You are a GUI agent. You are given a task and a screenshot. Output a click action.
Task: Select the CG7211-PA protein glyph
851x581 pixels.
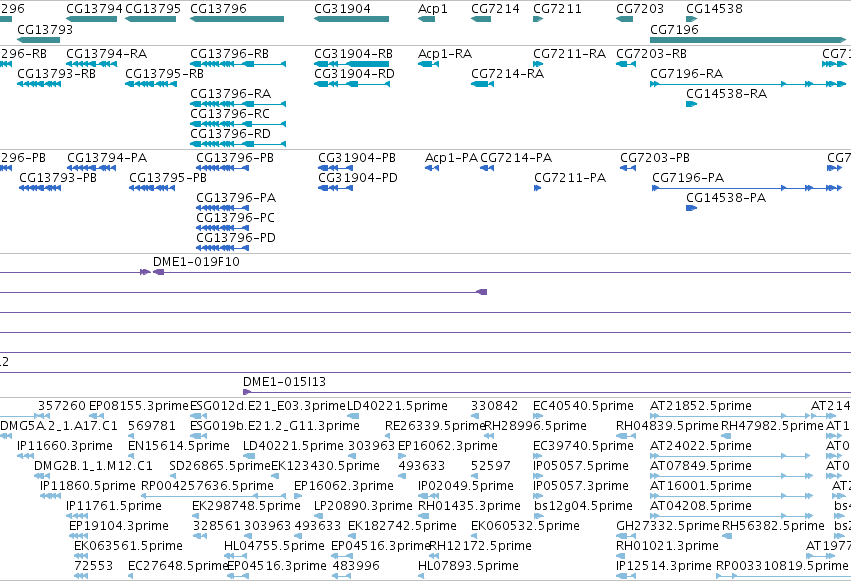click(537, 188)
